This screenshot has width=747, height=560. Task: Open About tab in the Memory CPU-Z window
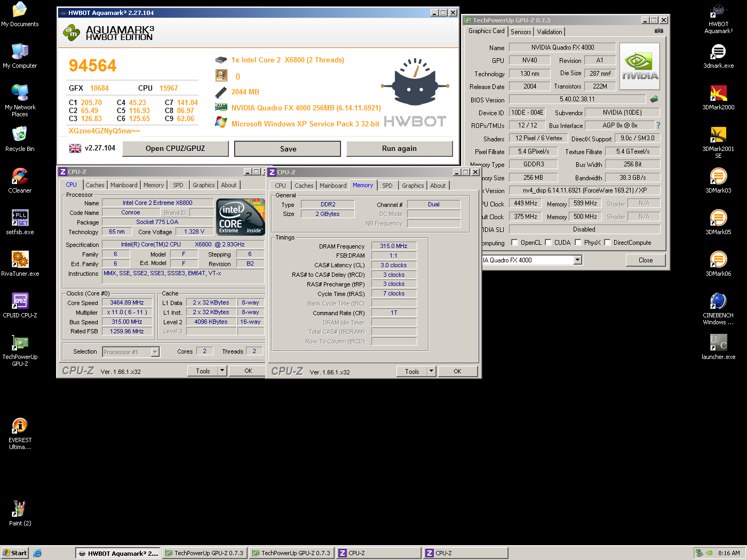click(438, 186)
